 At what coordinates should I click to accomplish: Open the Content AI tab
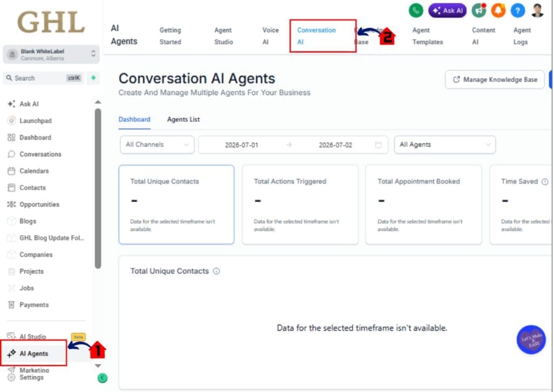[x=483, y=36]
